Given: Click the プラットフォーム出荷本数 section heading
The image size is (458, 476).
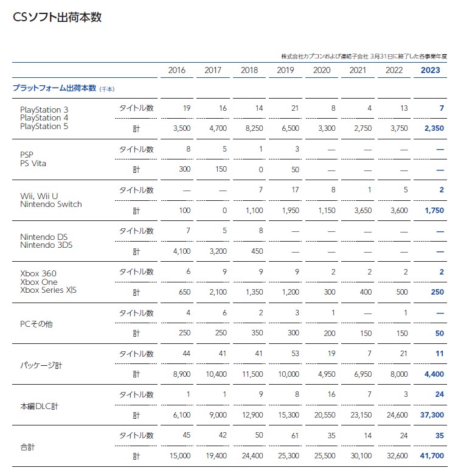Looking at the screenshot, I should (55, 88).
